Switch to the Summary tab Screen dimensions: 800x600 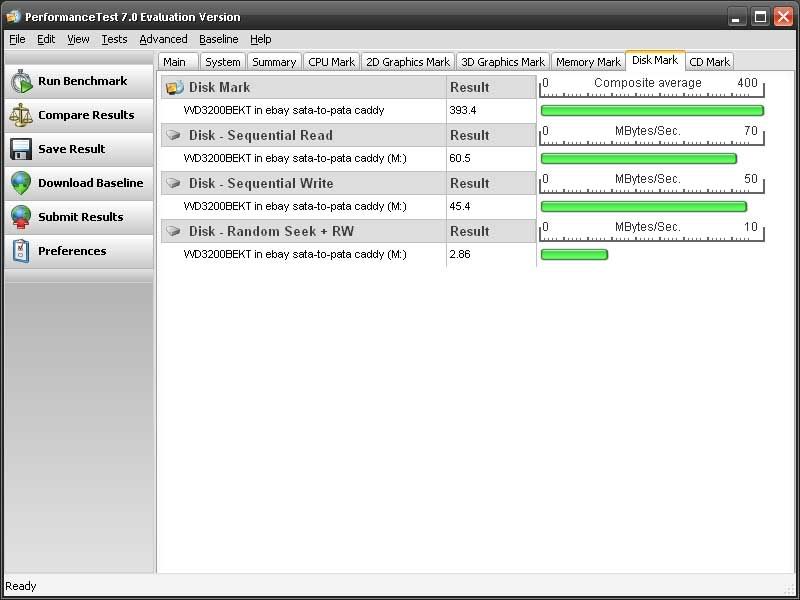tap(274, 62)
